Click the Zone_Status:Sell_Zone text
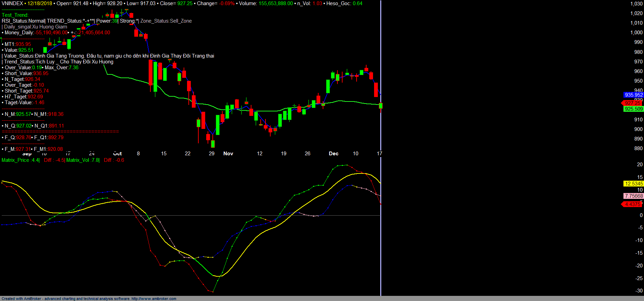 pyautogui.click(x=166, y=21)
